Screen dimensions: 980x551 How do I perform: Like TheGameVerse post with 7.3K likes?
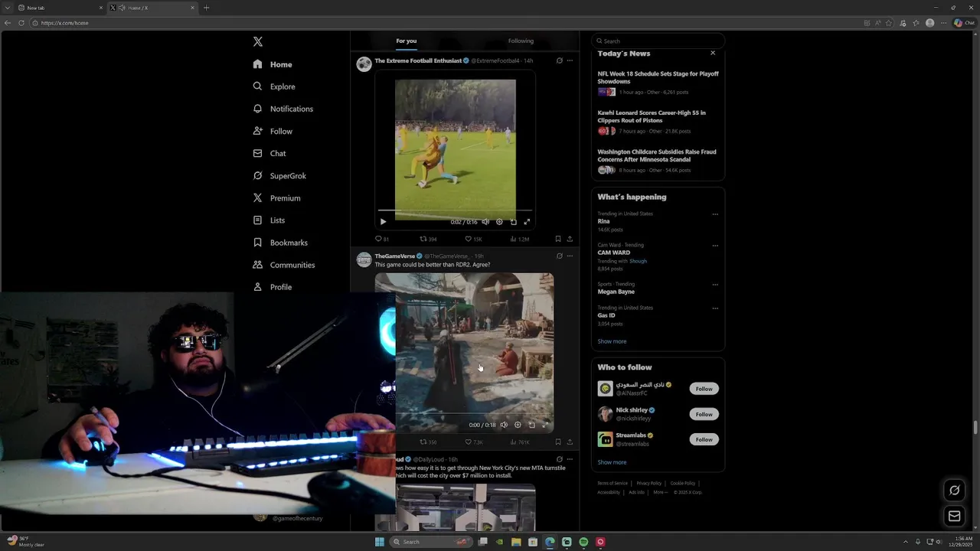(474, 442)
